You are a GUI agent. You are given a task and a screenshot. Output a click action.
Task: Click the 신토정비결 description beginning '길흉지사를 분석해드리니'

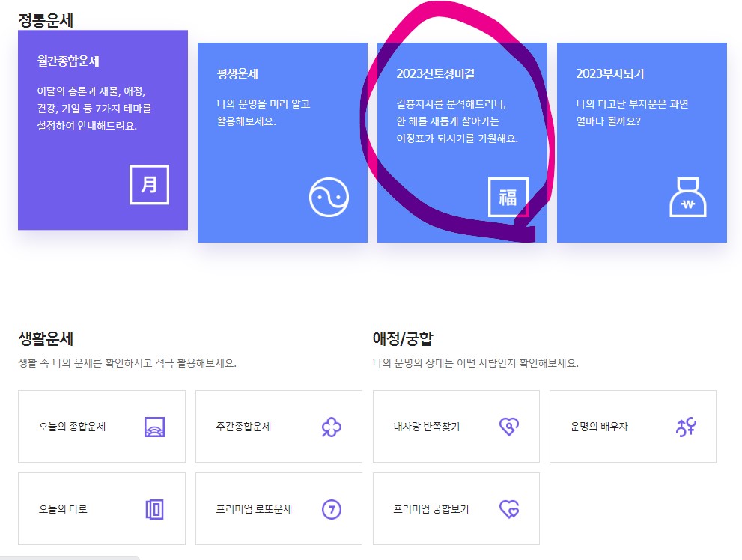pos(457,121)
